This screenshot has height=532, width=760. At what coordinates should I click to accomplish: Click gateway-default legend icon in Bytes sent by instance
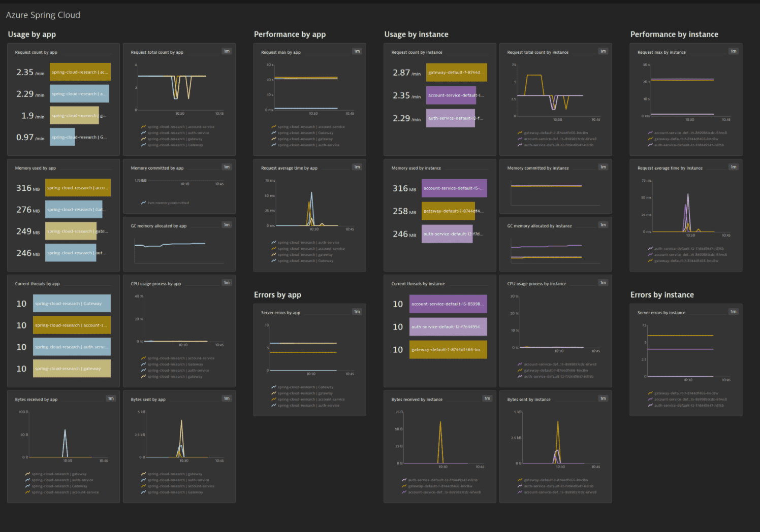520,480
